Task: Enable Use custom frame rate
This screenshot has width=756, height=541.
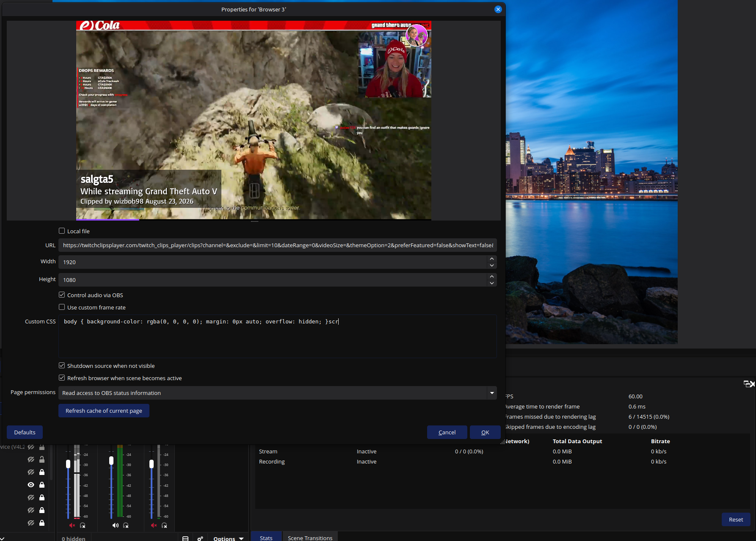Action: [62, 307]
